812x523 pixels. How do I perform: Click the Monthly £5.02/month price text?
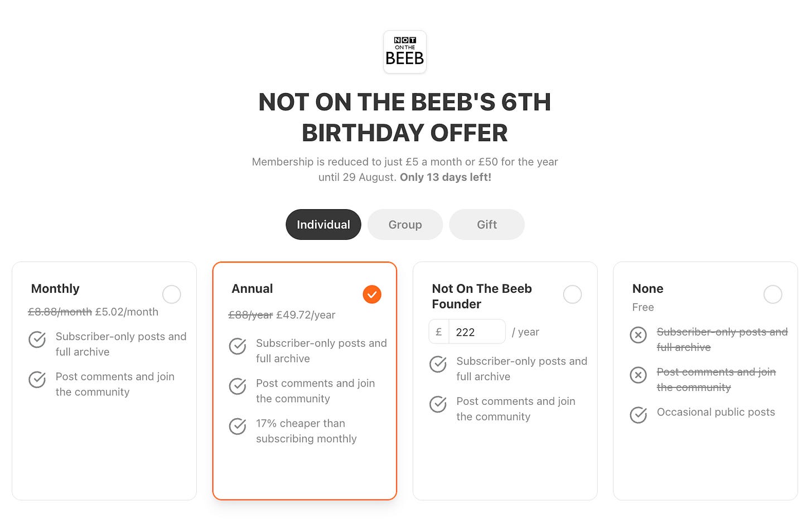point(127,312)
